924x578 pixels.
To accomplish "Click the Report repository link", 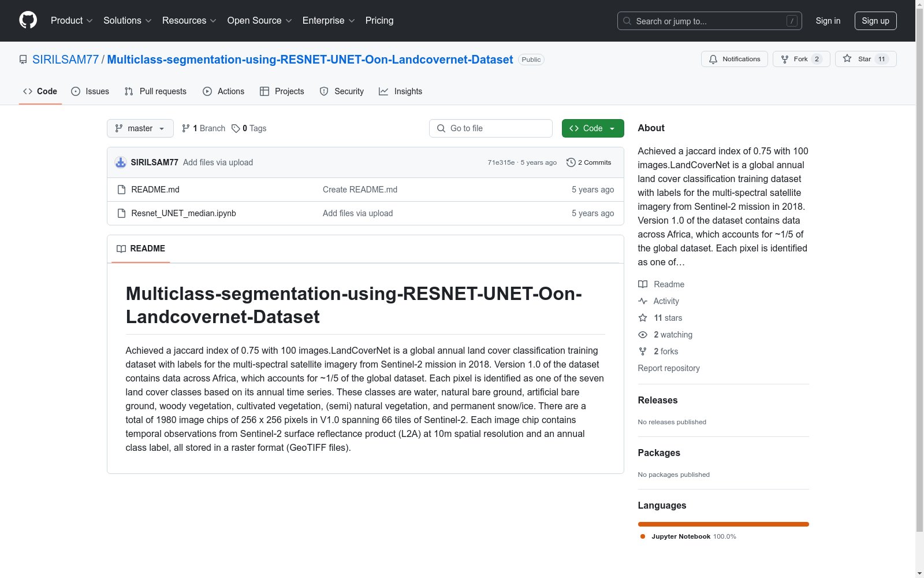I will [x=669, y=368].
